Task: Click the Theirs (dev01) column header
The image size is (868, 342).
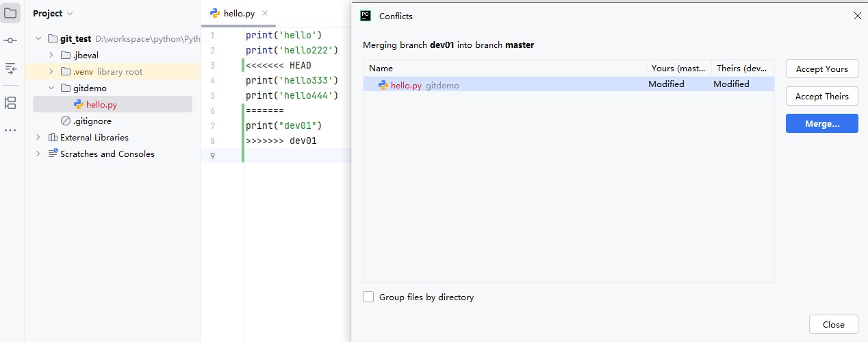Action: click(742, 68)
